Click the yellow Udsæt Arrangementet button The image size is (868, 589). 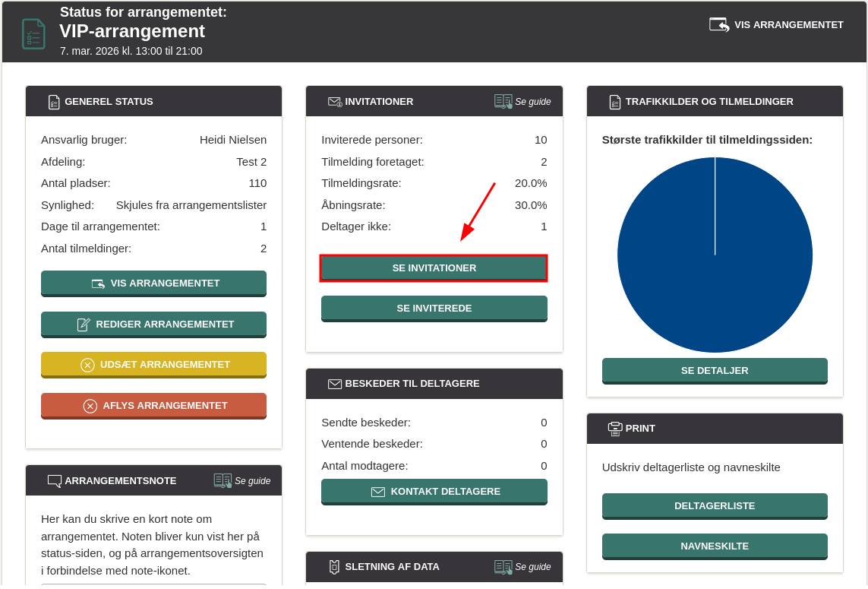pos(153,365)
